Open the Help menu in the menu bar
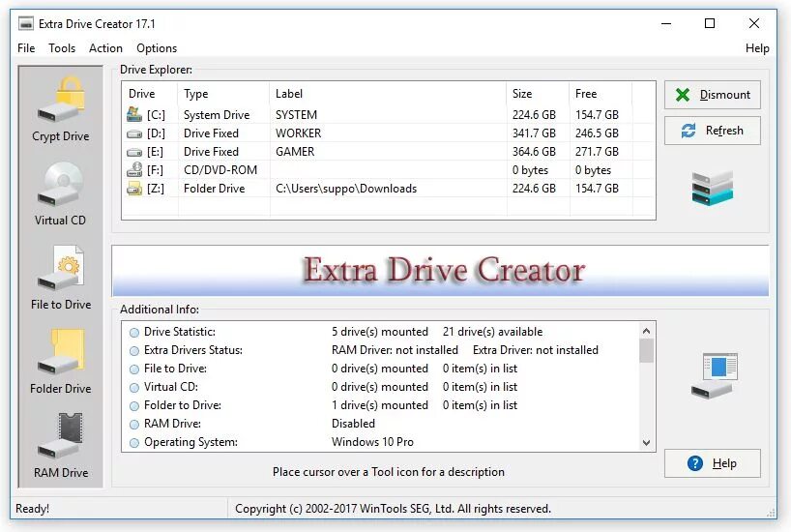The image size is (791, 532). pyautogui.click(x=757, y=48)
